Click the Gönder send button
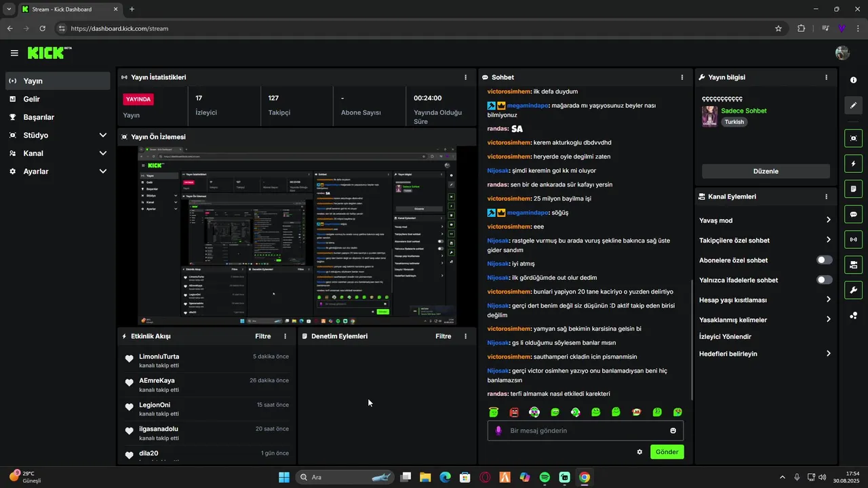 tap(667, 451)
